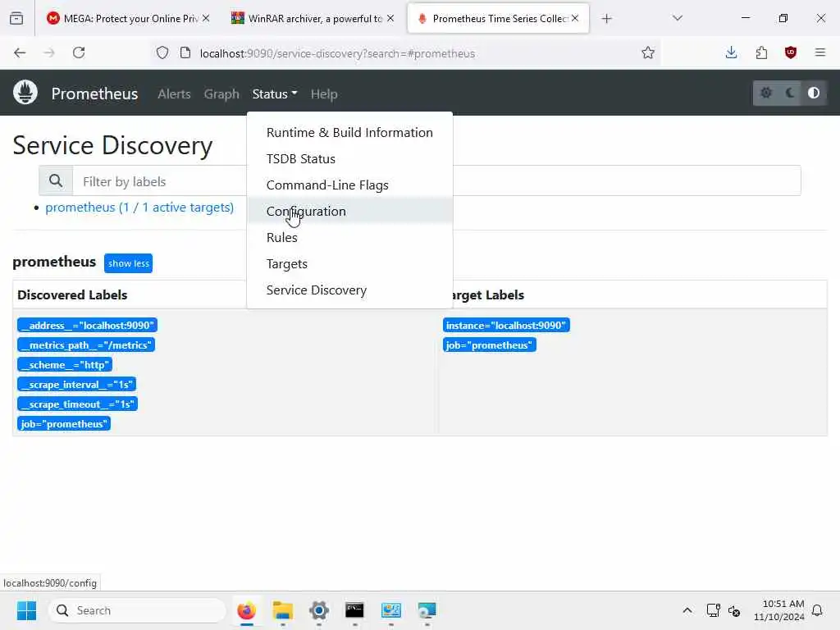
Task: Open clock showing 10:51 AM
Action: tap(779, 610)
